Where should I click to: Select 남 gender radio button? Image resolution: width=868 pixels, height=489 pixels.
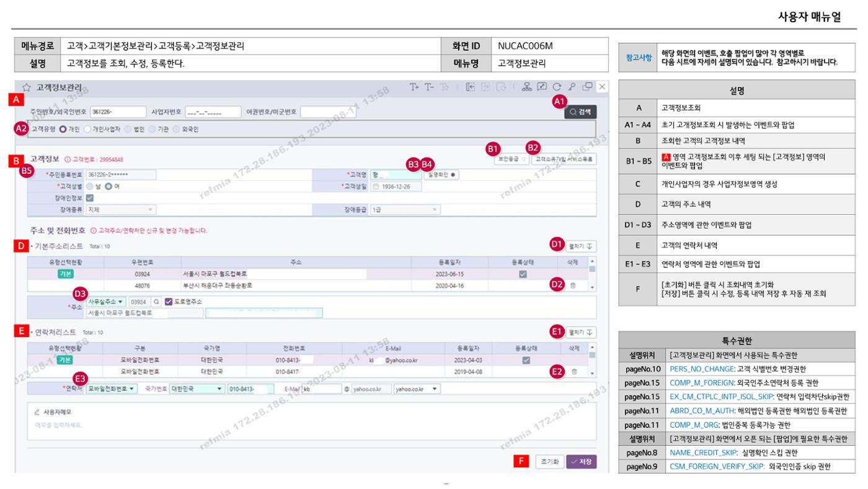(90, 186)
